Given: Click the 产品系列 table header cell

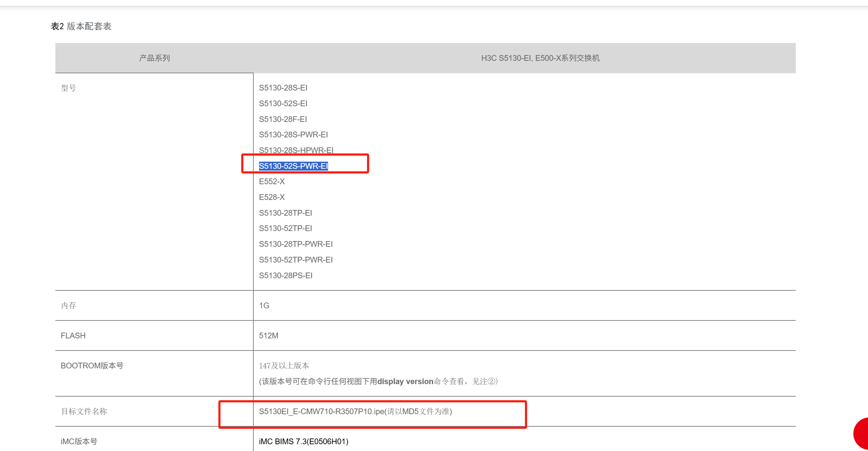Looking at the screenshot, I should 154,58.
